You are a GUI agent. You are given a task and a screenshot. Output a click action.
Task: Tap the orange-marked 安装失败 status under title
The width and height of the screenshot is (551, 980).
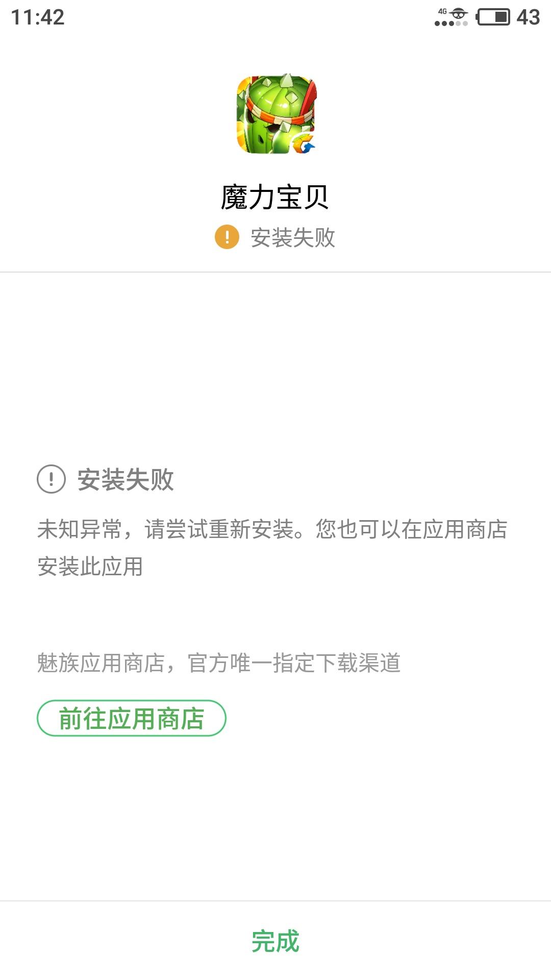(x=293, y=238)
